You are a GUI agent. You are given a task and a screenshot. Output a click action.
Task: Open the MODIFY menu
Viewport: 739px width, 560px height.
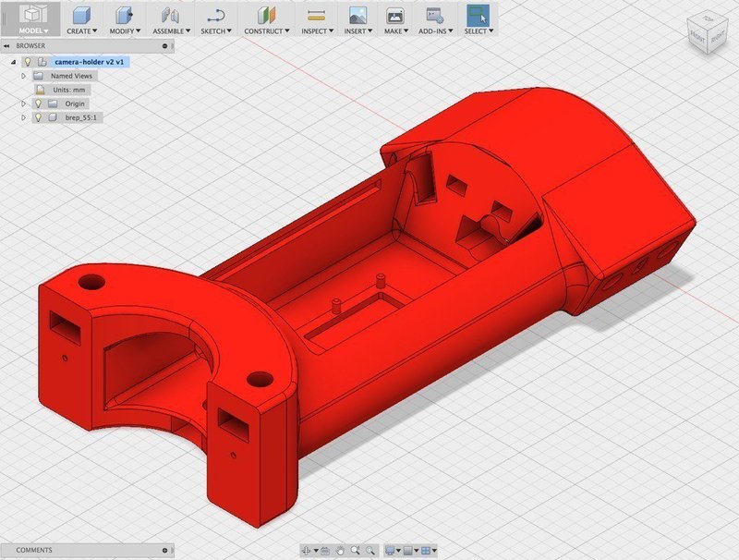tap(125, 31)
